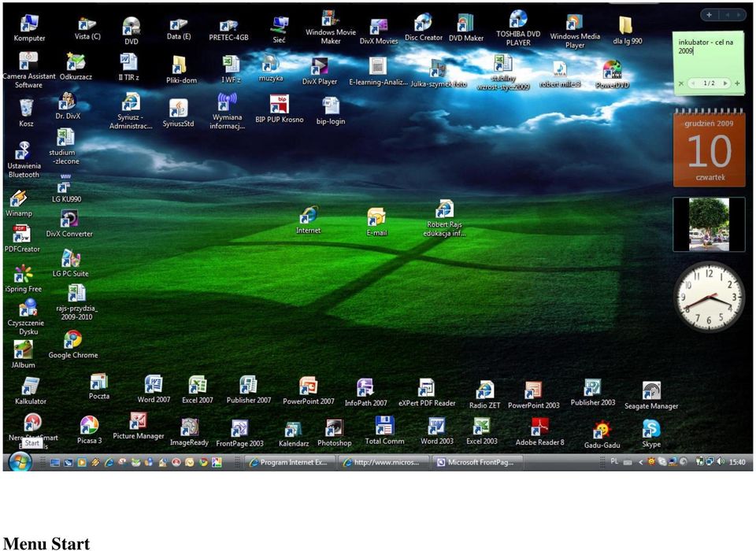This screenshot has width=756, height=551.
Task: Click the sticky note text area
Action: [x=708, y=55]
